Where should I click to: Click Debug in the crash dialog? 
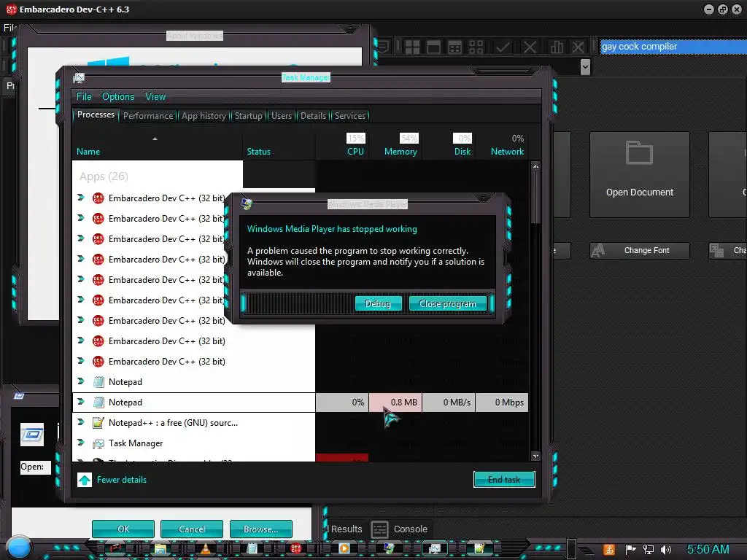(378, 303)
